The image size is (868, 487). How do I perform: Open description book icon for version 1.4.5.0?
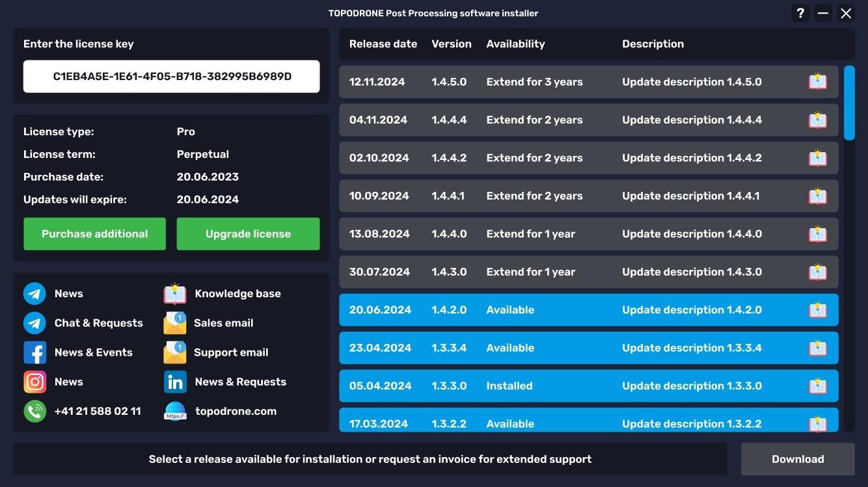[817, 82]
